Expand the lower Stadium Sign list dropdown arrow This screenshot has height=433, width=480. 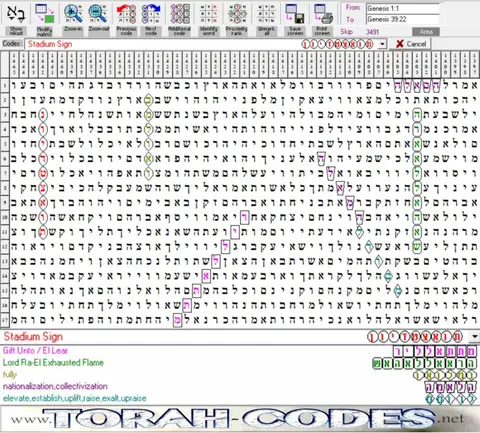pyautogui.click(x=475, y=337)
